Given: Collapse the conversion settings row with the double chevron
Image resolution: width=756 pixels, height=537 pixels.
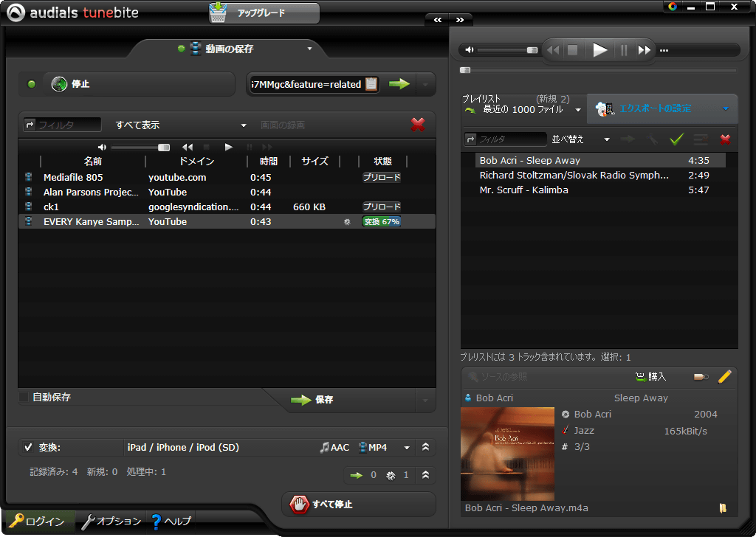Looking at the screenshot, I should (x=426, y=448).
